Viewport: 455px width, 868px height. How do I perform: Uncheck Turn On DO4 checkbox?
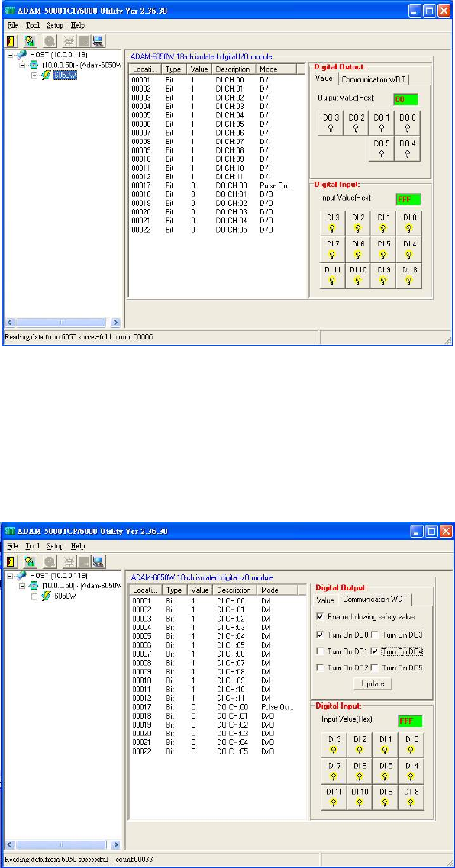(374, 651)
